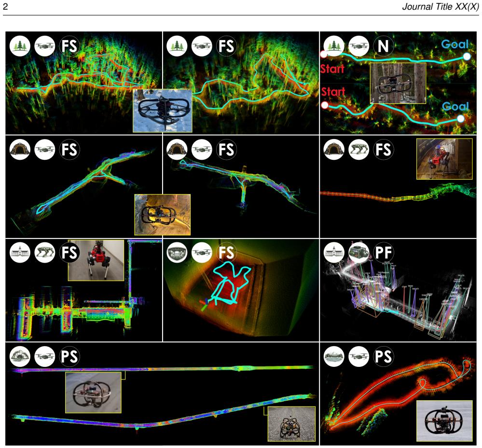Click the handheld sensor rig icon beside PF
Screen dimensions: 482x448
click(x=359, y=252)
